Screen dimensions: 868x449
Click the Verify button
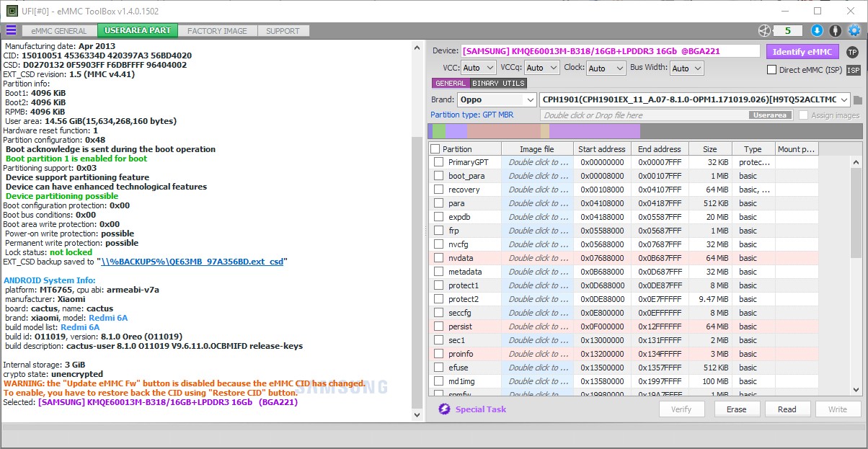pos(681,409)
